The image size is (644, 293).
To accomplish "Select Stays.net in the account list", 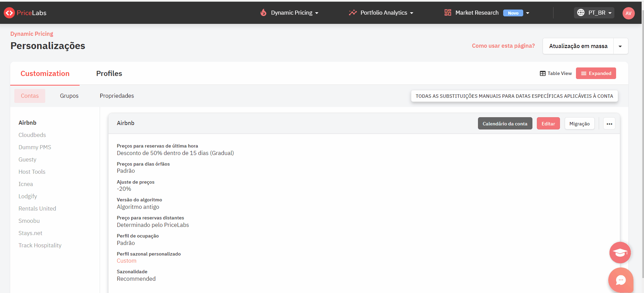I will (x=31, y=233).
